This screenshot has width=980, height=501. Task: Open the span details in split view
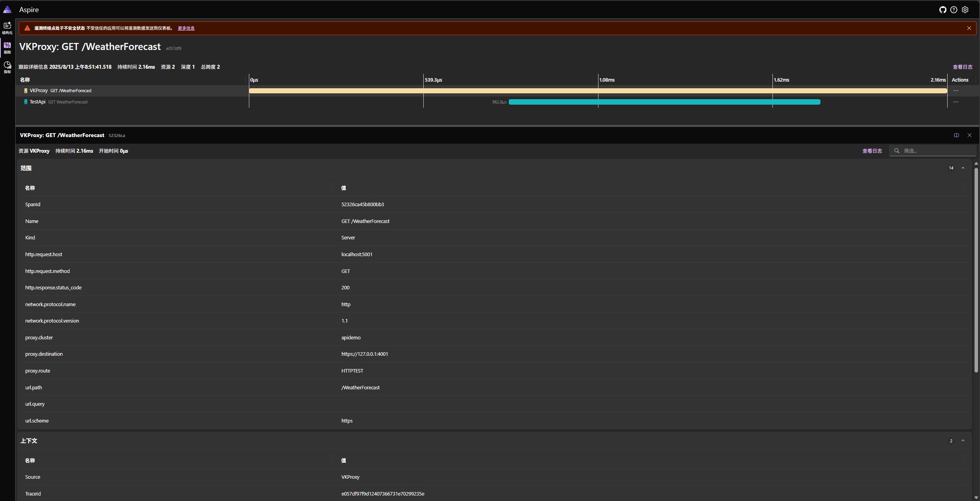(x=956, y=135)
